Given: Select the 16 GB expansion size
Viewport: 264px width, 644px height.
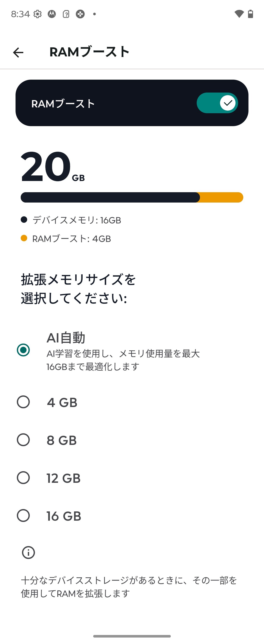Looking at the screenshot, I should click(x=23, y=516).
